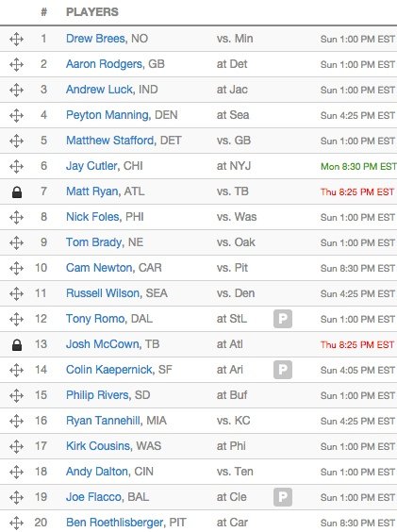
Task: Click the move handle for Peyton Manning's row
Action: pyautogui.click(x=16, y=115)
